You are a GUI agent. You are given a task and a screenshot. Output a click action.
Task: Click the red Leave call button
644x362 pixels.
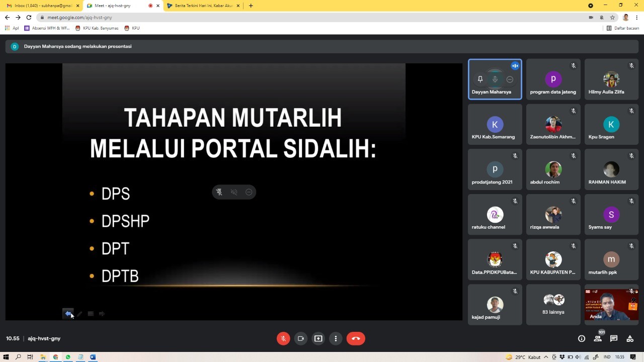pyautogui.click(x=356, y=338)
